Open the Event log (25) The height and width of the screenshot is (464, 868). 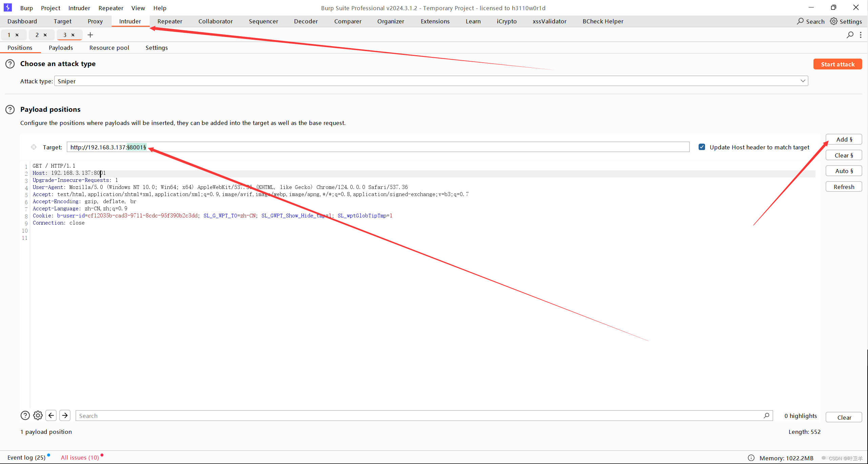[x=26, y=458]
